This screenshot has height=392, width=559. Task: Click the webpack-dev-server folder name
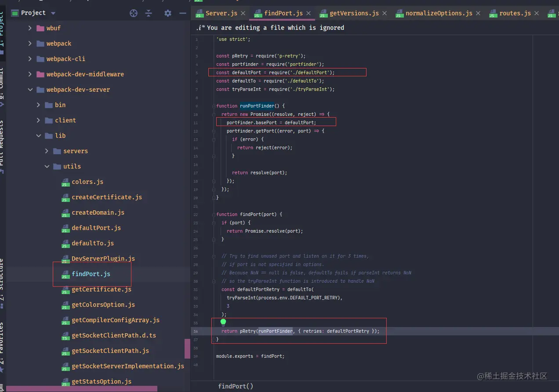(78, 90)
